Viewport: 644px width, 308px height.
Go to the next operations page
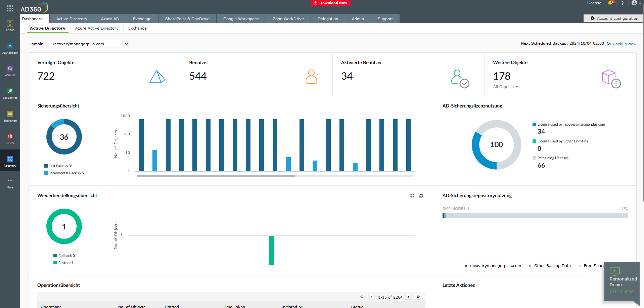[408, 297]
